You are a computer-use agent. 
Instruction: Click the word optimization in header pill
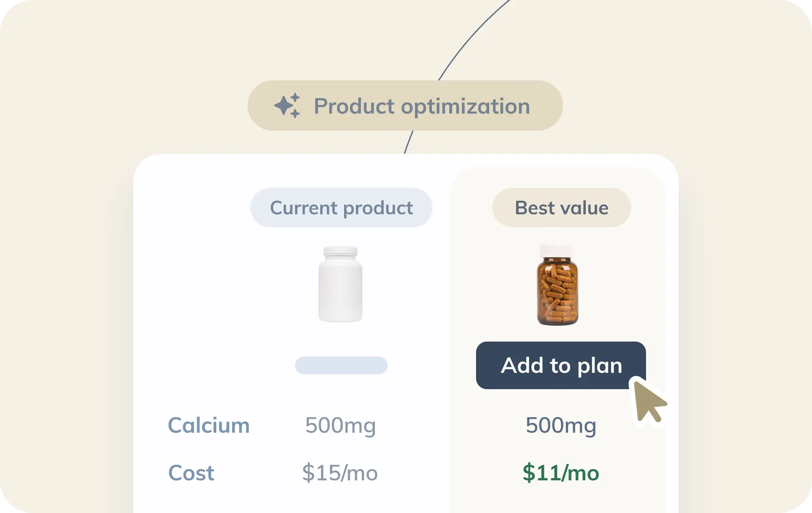[x=465, y=107]
